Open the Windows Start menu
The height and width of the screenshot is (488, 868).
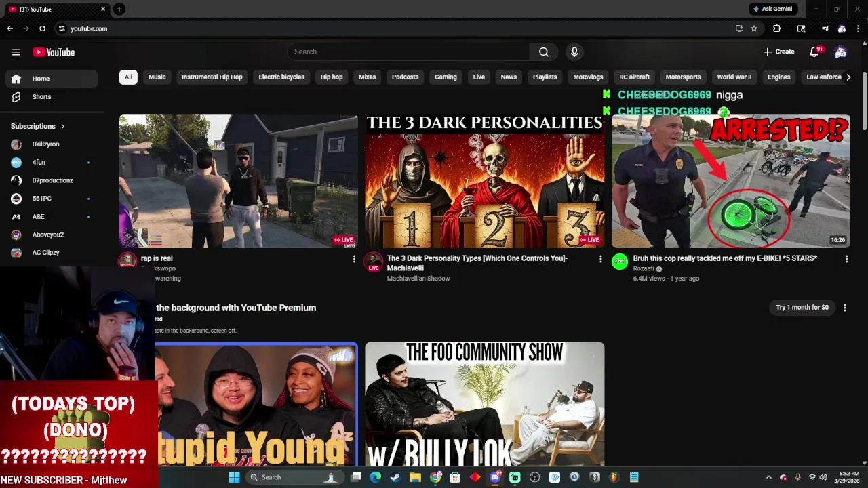click(x=234, y=477)
